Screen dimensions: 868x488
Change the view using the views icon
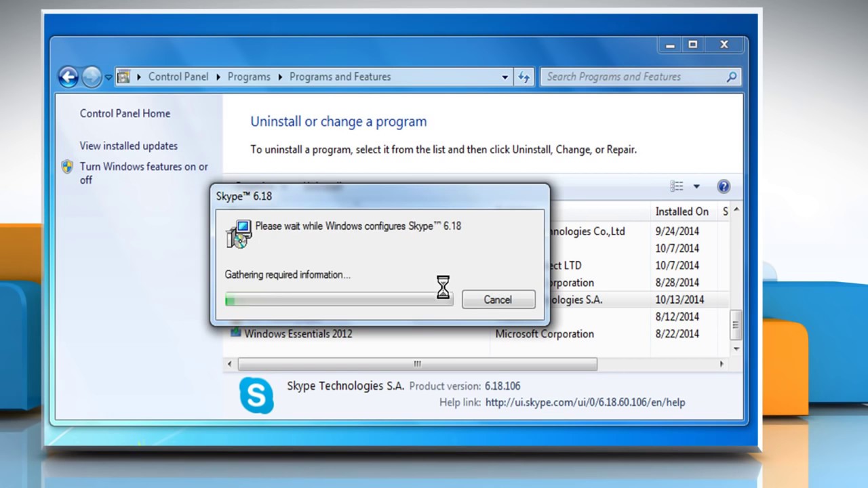click(x=677, y=186)
